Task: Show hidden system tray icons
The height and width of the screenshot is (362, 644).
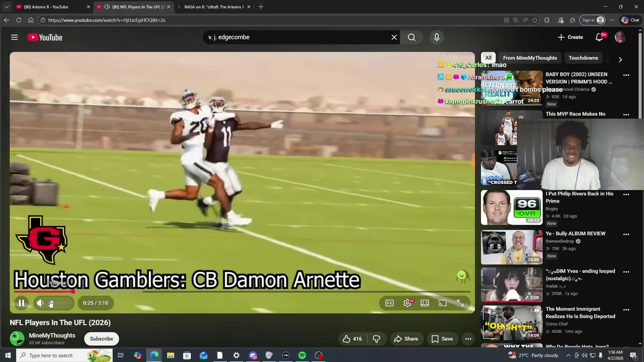Action: click(569, 355)
